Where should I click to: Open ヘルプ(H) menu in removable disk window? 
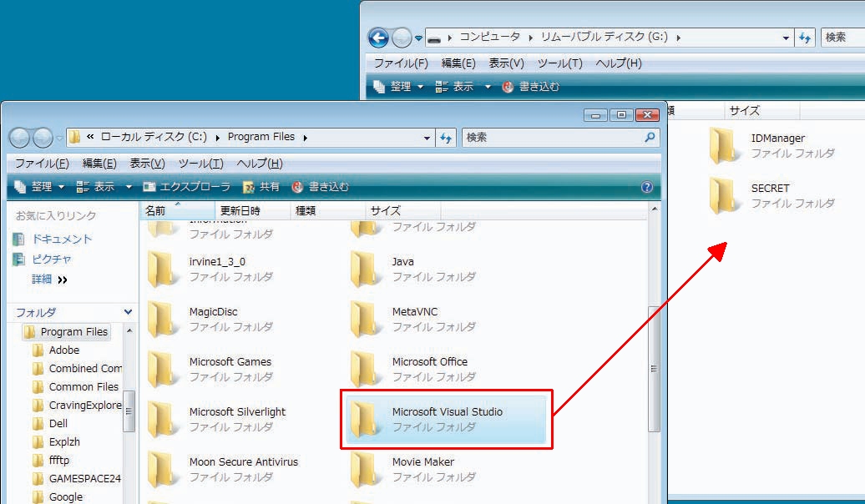coord(619,63)
